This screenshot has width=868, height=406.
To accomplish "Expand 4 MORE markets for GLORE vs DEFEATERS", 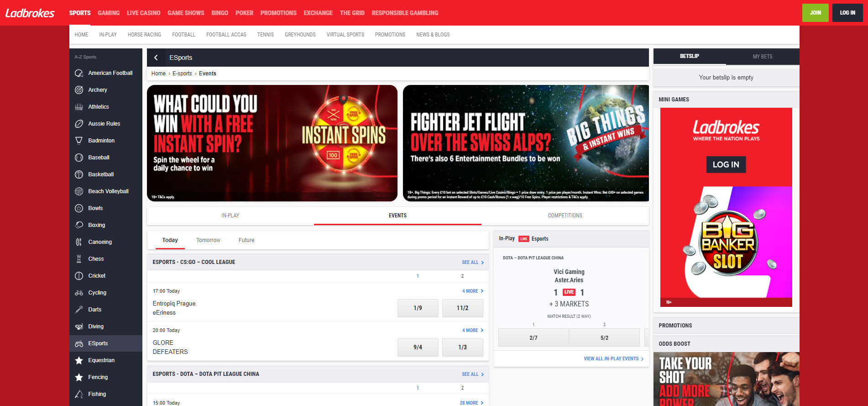I will coord(473,331).
